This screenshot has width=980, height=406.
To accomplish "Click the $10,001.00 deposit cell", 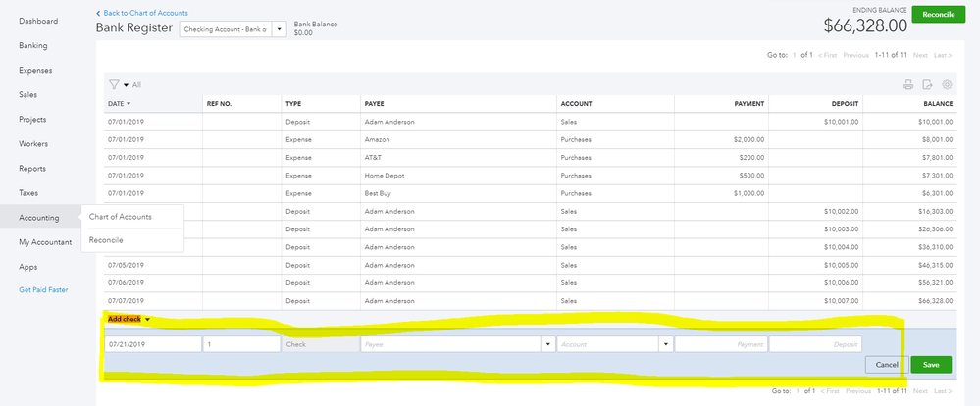I will coord(815,122).
